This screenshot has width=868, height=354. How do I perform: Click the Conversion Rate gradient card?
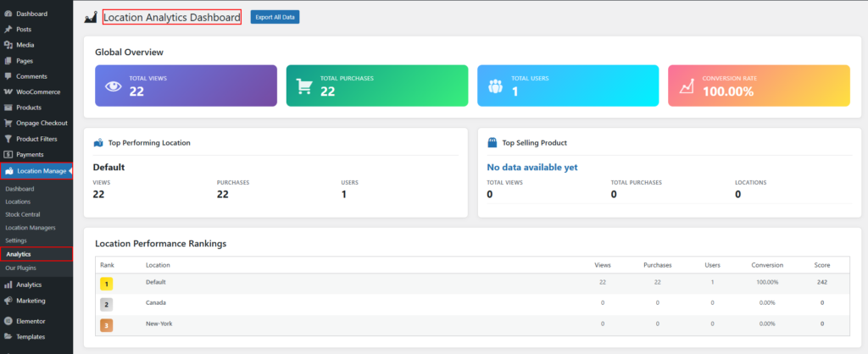759,86
